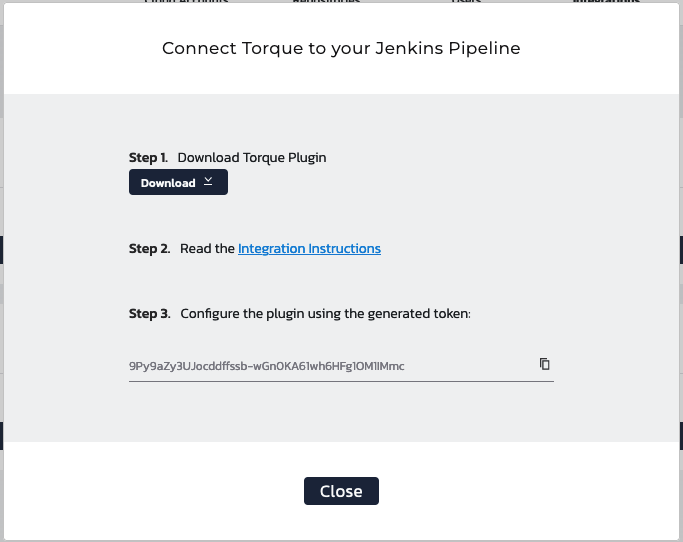Click the 'Download Torque Plugin' text

point(252,157)
